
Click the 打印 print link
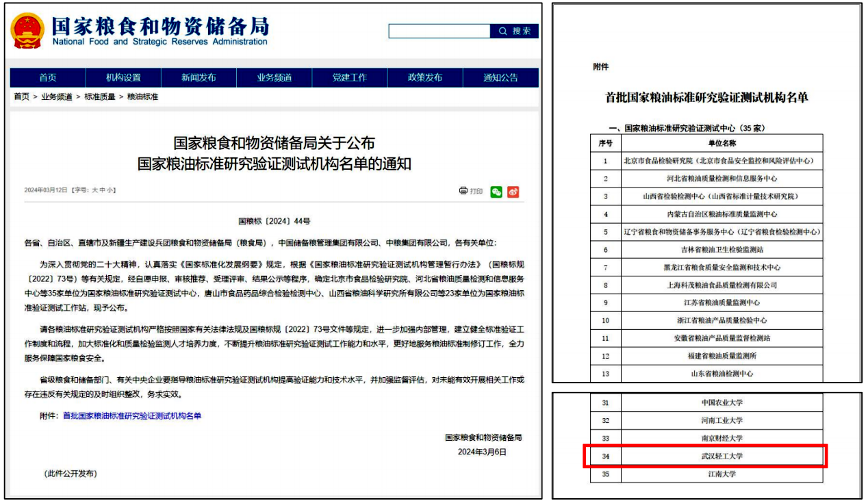click(476, 192)
